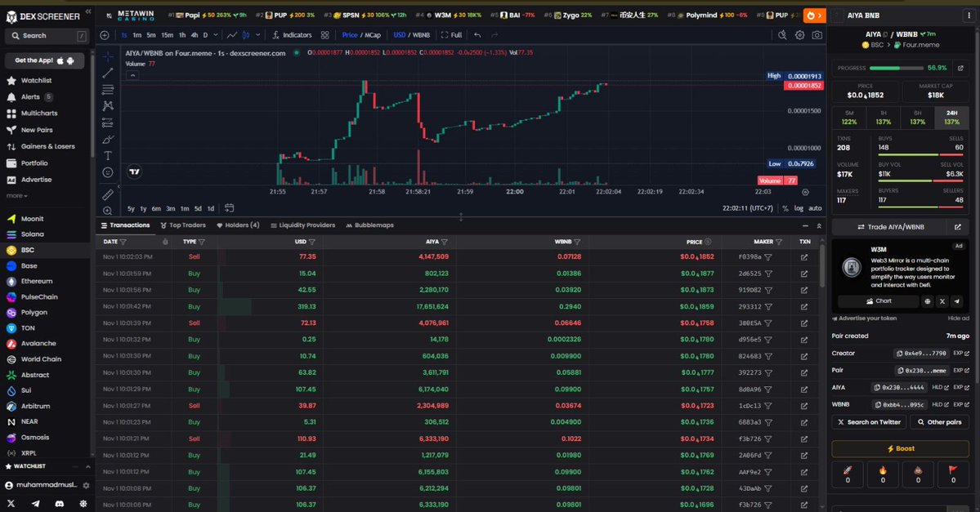Image resolution: width=980 pixels, height=512 pixels.
Task: Select the 24H stats period
Action: [952, 118]
